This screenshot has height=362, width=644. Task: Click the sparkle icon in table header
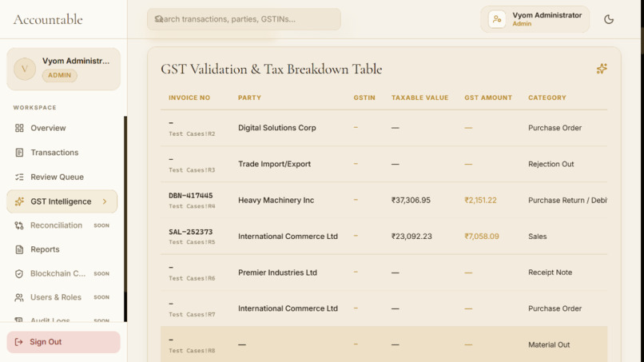(602, 69)
